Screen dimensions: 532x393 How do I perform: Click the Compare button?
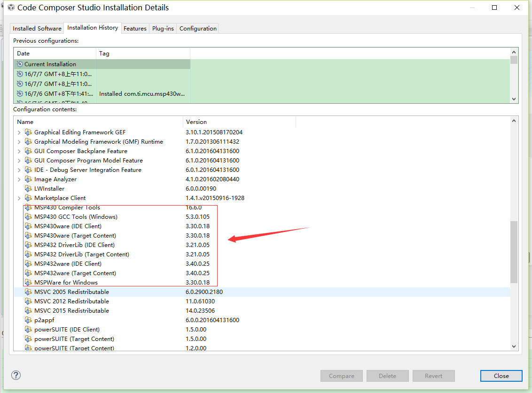341,376
